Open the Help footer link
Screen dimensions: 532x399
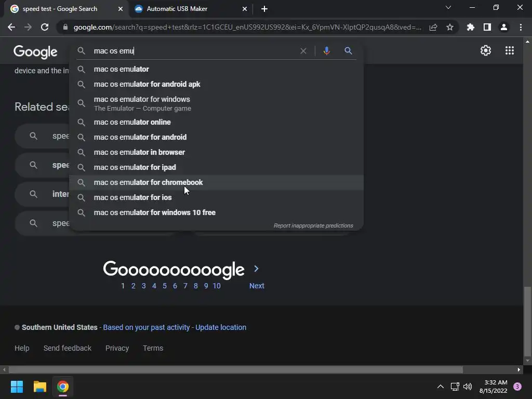[22, 348]
